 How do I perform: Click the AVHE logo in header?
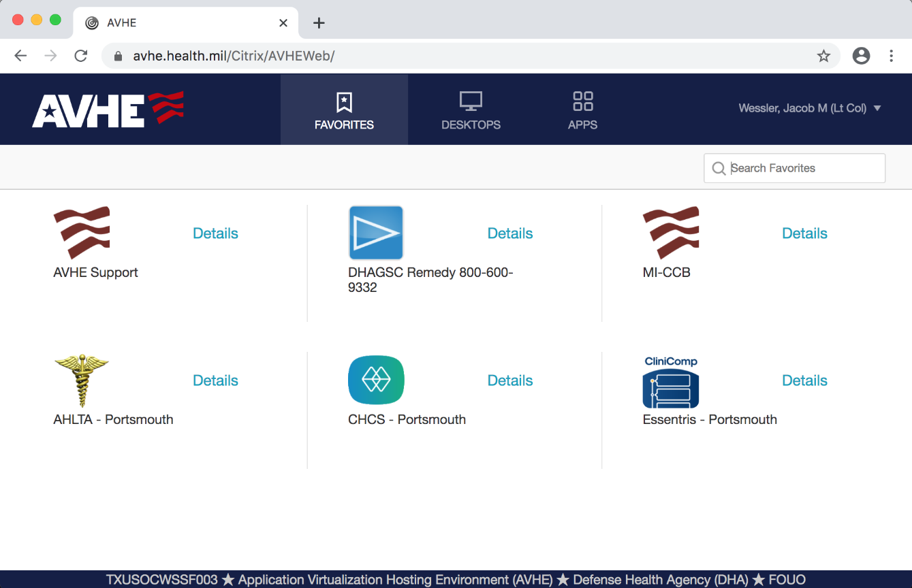tap(108, 109)
